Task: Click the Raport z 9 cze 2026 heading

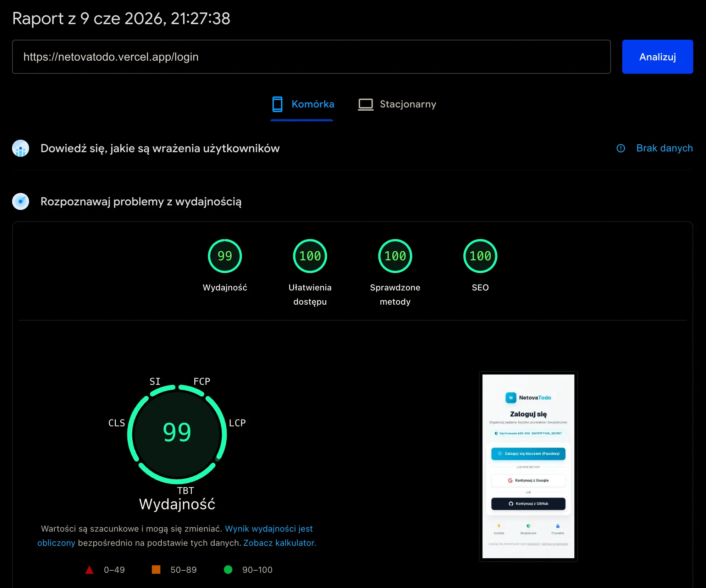Action: click(121, 18)
